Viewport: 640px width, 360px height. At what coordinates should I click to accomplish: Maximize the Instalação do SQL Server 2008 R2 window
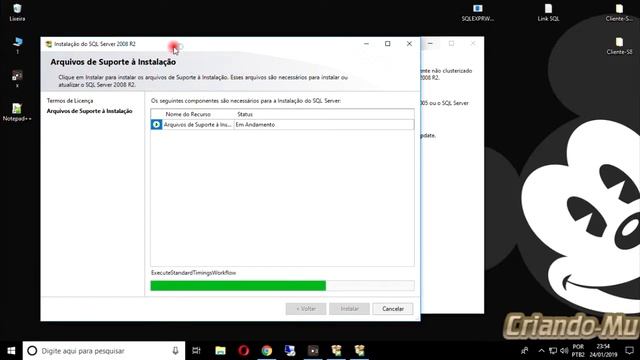point(387,44)
